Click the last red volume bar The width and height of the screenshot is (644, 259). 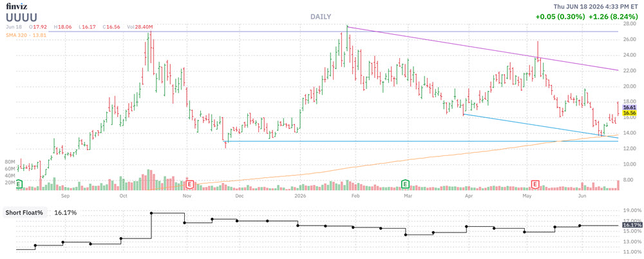coord(618,185)
